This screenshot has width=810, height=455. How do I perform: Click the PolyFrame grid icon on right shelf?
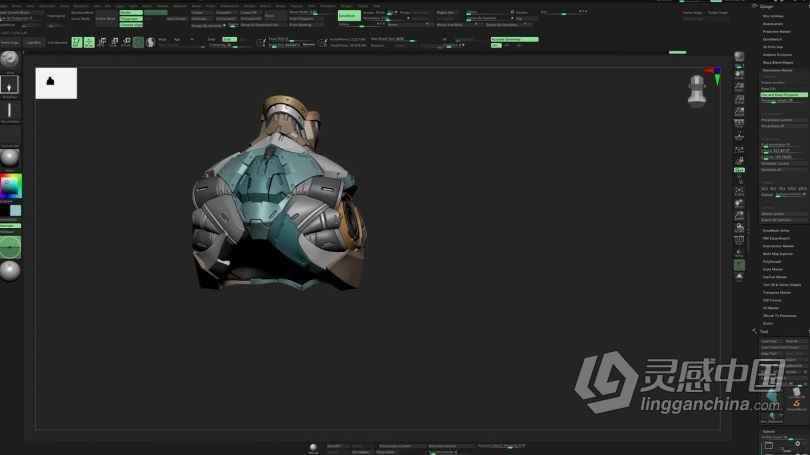click(739, 240)
